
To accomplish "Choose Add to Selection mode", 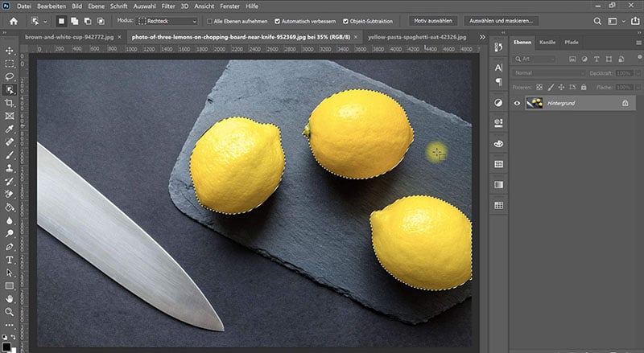I will [74, 21].
